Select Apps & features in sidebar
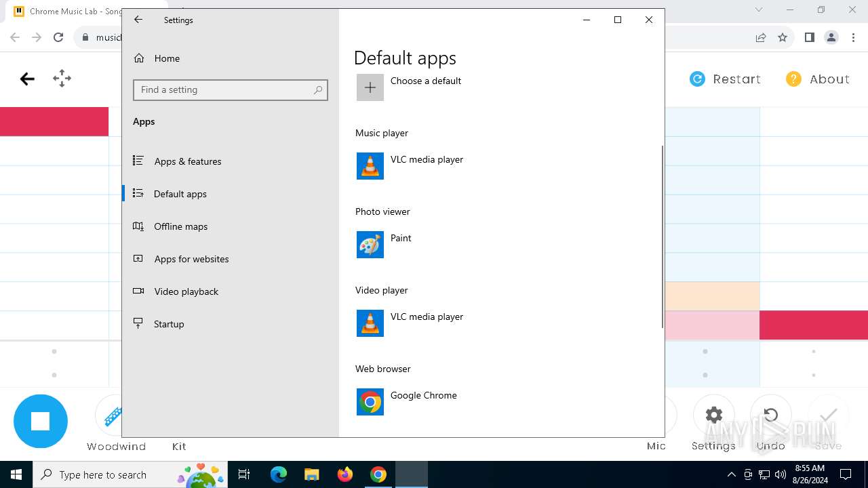Viewport: 868px width, 488px height. pos(231,161)
